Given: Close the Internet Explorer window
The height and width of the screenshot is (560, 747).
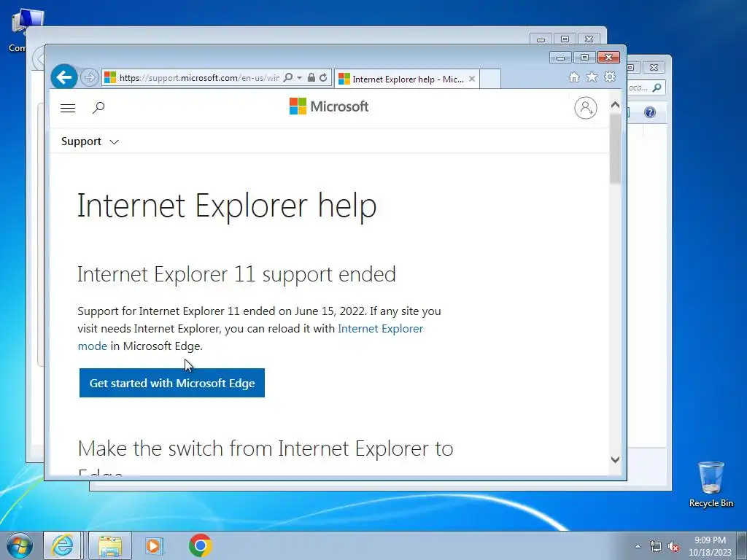Looking at the screenshot, I should [608, 58].
